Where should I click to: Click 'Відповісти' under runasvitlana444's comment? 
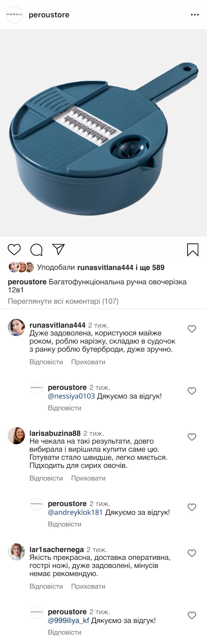coord(46,362)
